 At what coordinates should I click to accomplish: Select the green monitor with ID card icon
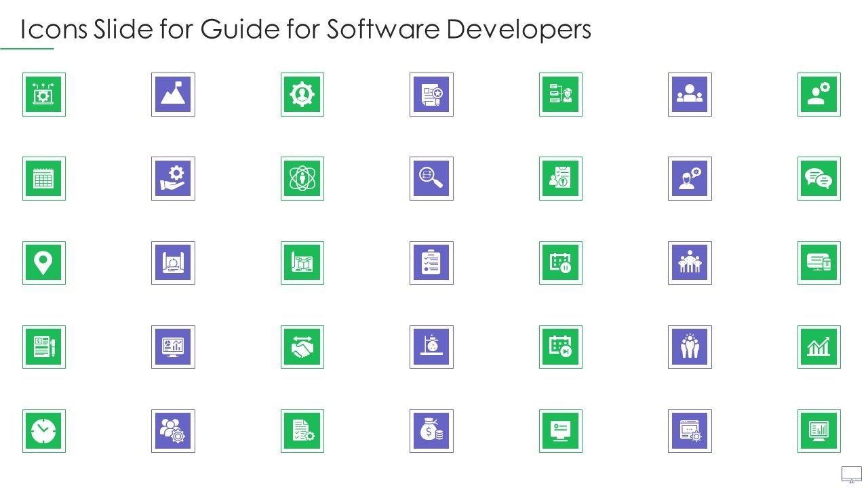(561, 431)
